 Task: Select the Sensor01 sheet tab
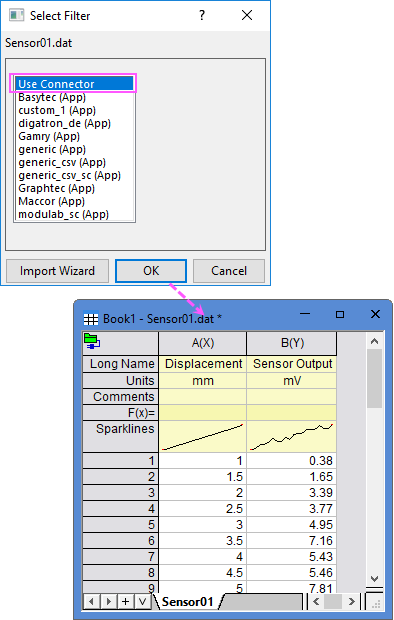click(x=188, y=602)
